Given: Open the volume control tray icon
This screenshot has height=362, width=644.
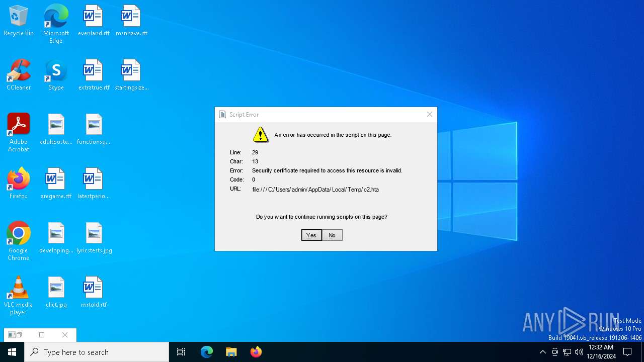Looking at the screenshot, I should tap(579, 352).
